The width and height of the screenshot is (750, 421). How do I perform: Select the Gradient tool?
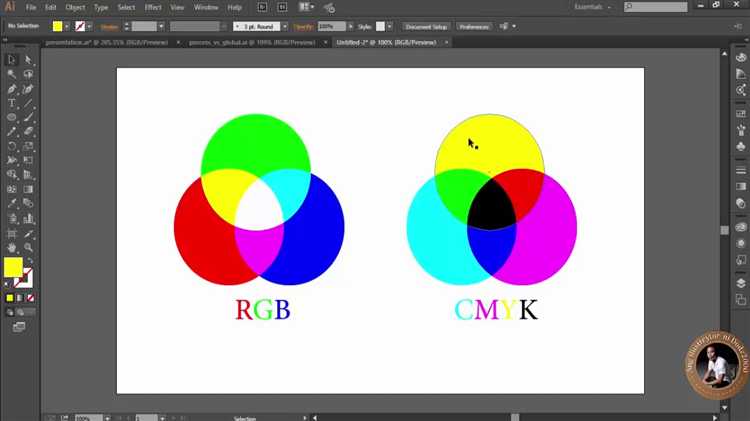[28, 189]
